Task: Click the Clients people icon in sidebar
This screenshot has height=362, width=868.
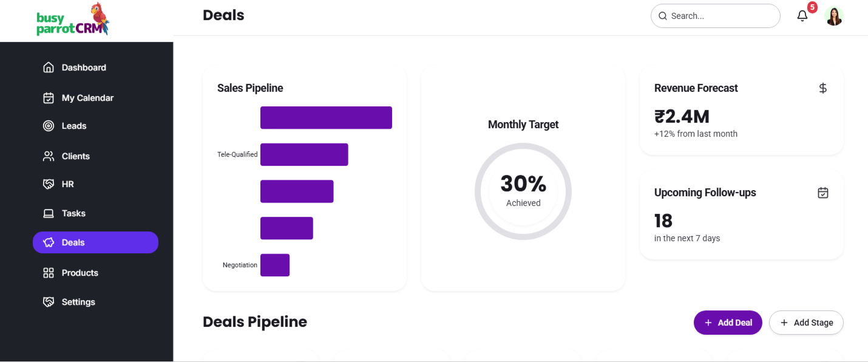Action: (x=49, y=156)
